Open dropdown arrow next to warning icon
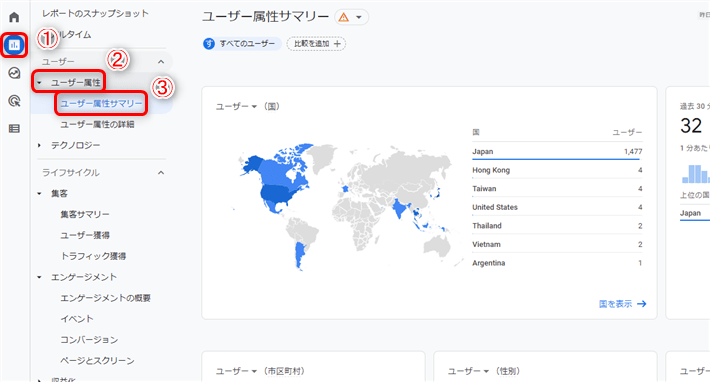The width and height of the screenshot is (710, 382). pyautogui.click(x=359, y=17)
